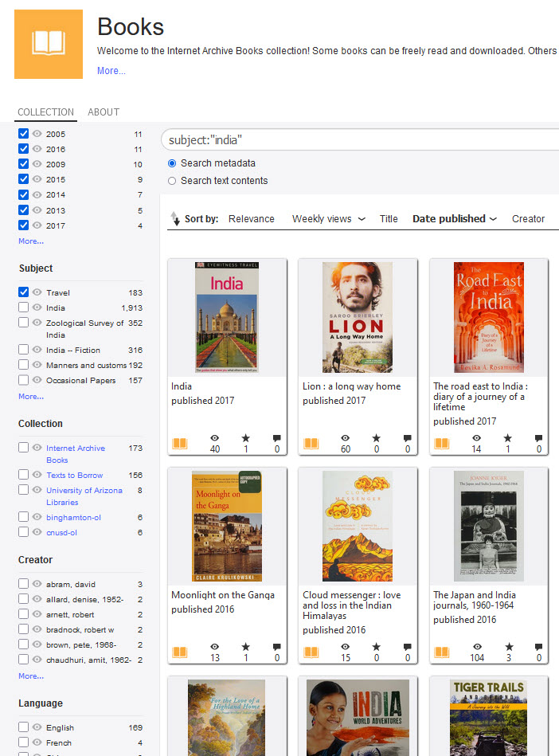Open Moonlight on the Ganga title link
Image resolution: width=559 pixels, height=756 pixels.
pos(223,595)
